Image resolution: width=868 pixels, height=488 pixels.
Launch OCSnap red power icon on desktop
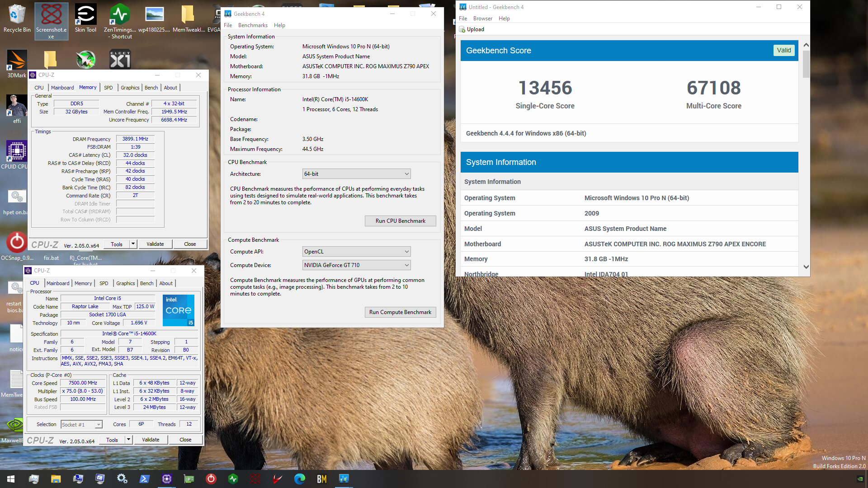(x=17, y=246)
